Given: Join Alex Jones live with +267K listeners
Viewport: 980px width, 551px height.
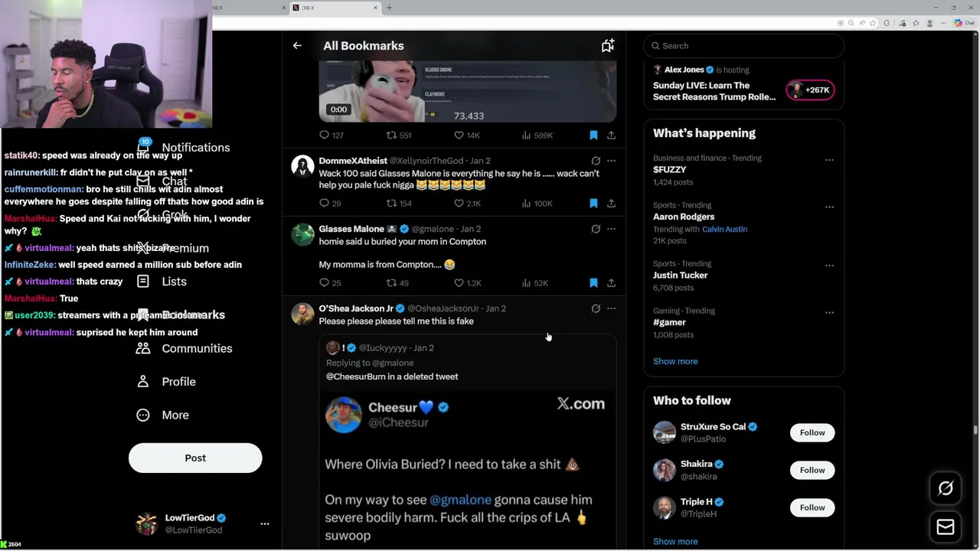Looking at the screenshot, I should (x=810, y=90).
